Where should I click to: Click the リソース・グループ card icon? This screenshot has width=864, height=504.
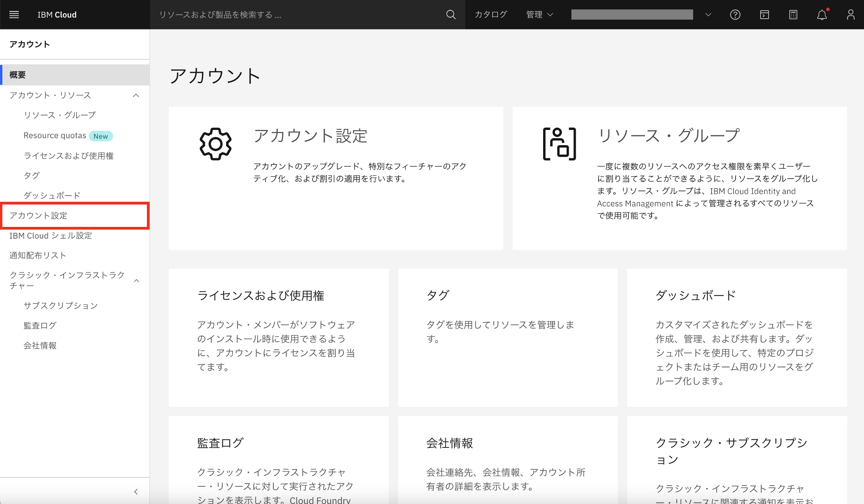coord(559,144)
